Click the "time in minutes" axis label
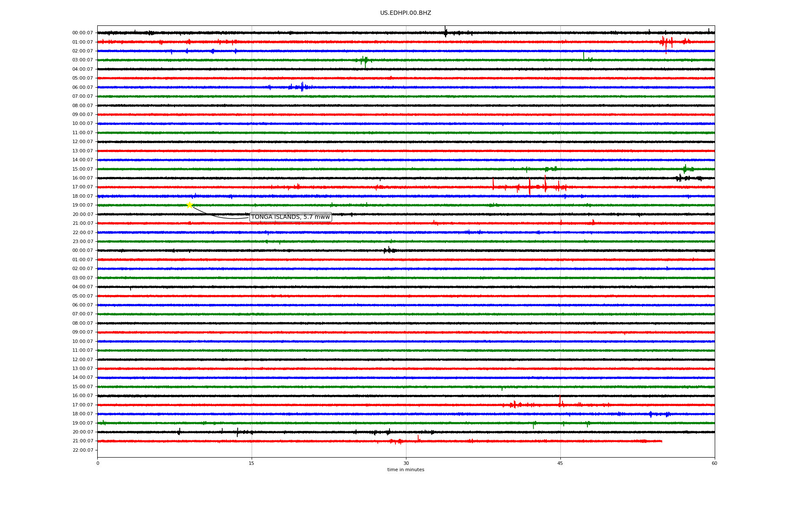Screen dimensions: 812x508 point(405,470)
